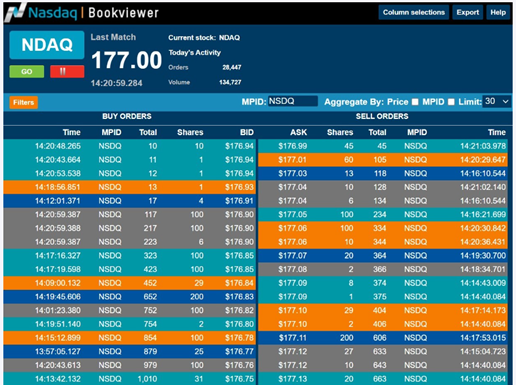The image size is (516, 385).
Task: Click sell order time 14:14:43.009
Action: click(x=483, y=283)
